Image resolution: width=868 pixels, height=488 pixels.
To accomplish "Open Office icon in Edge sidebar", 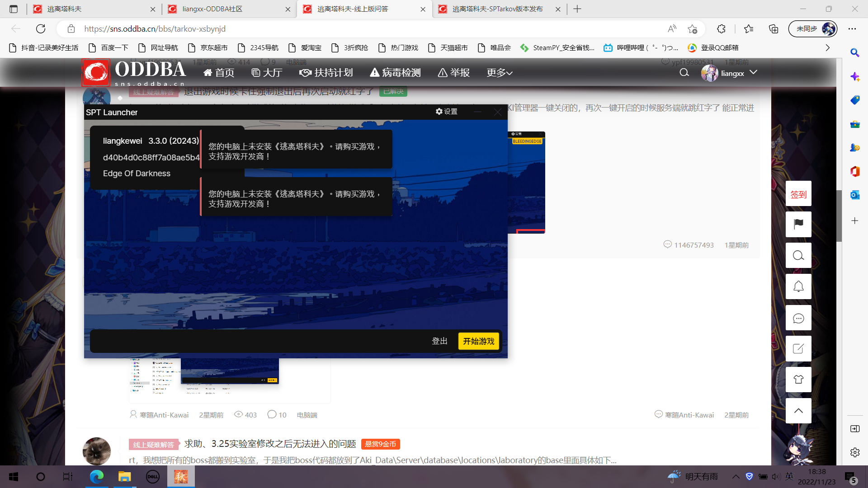I will (x=854, y=171).
